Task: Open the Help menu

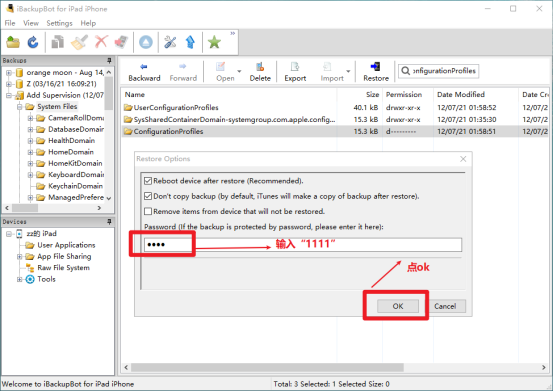Action: pos(88,23)
